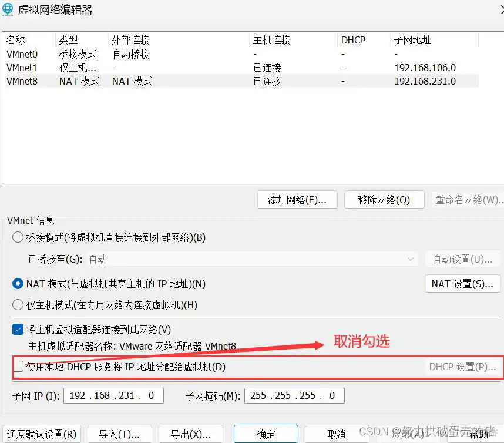The height and width of the screenshot is (443, 504).
Task: Click 添加网络(E) button
Action: 297,200
